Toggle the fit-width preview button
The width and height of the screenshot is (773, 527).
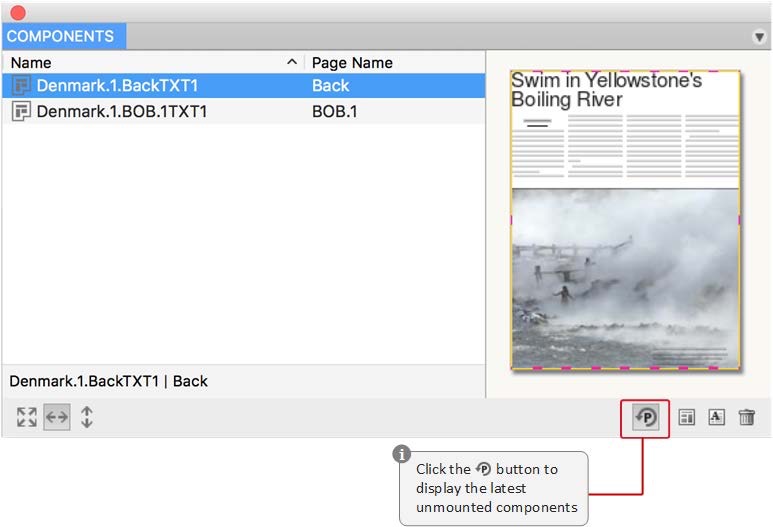[57, 418]
